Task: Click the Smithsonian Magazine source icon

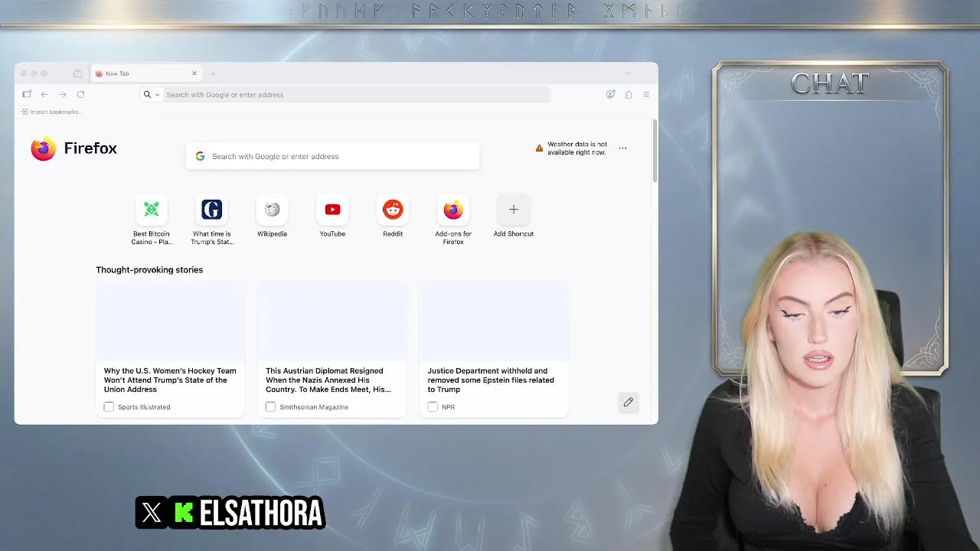Action: click(x=270, y=407)
